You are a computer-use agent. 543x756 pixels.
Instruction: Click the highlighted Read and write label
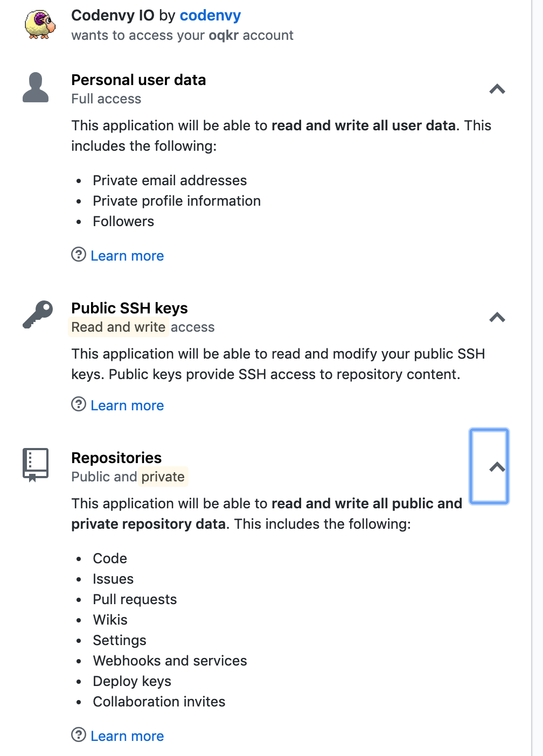coord(119,327)
